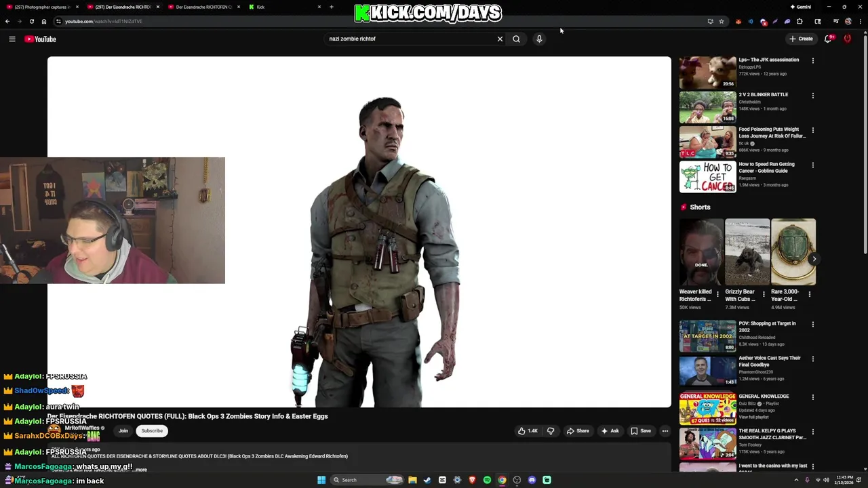Open options for Aether Voice Cast video
Screen dimensions: 868x488
pos(813,359)
